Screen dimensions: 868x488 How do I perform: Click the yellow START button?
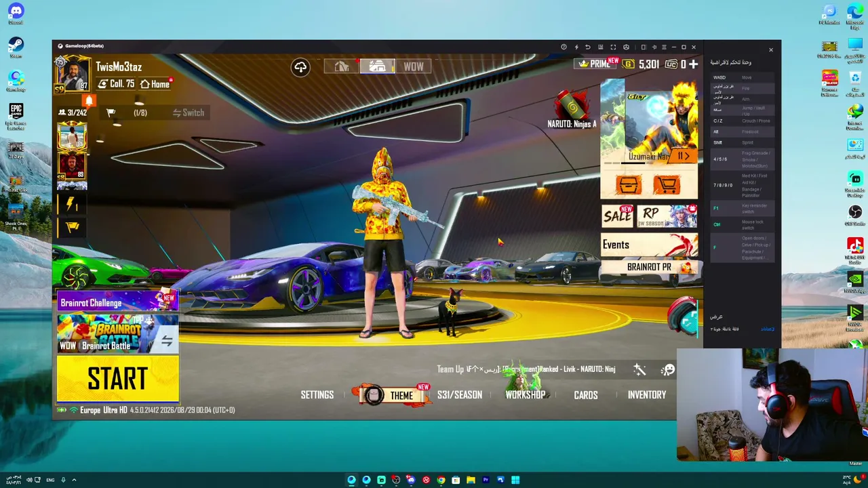point(117,379)
